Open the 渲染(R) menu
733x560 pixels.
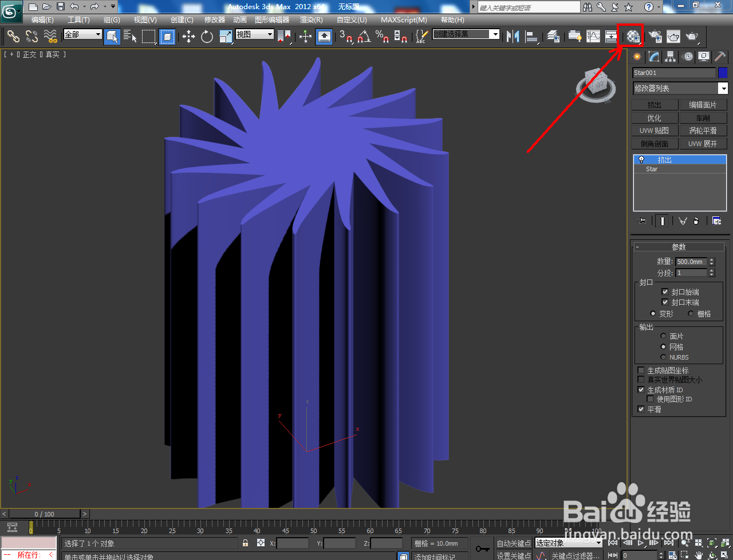pos(312,19)
